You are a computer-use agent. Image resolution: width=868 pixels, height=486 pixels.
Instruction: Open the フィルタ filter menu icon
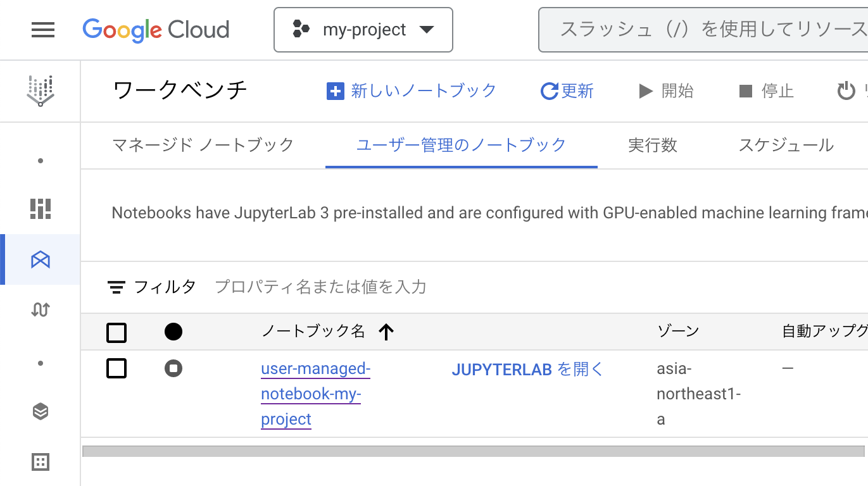[116, 287]
